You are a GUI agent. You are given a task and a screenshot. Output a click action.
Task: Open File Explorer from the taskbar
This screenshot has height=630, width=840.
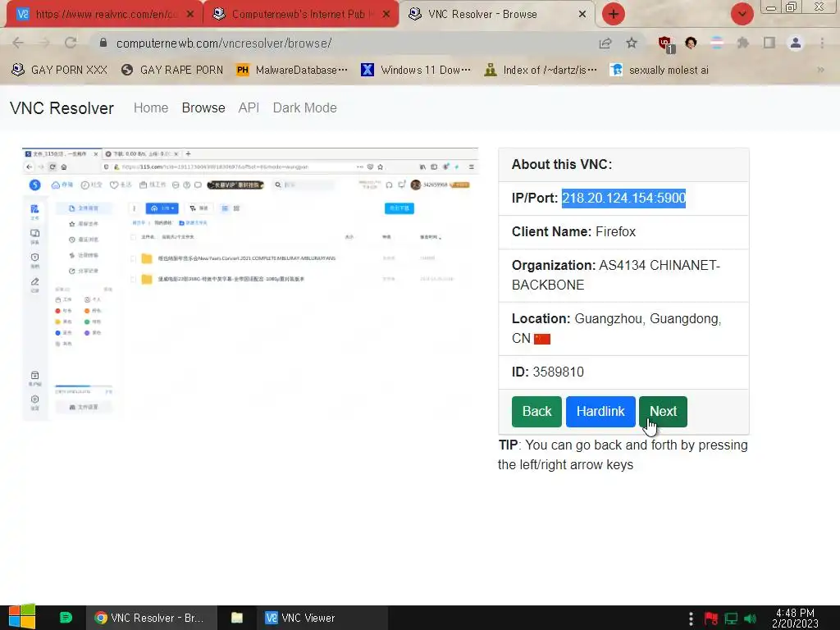tap(237, 618)
